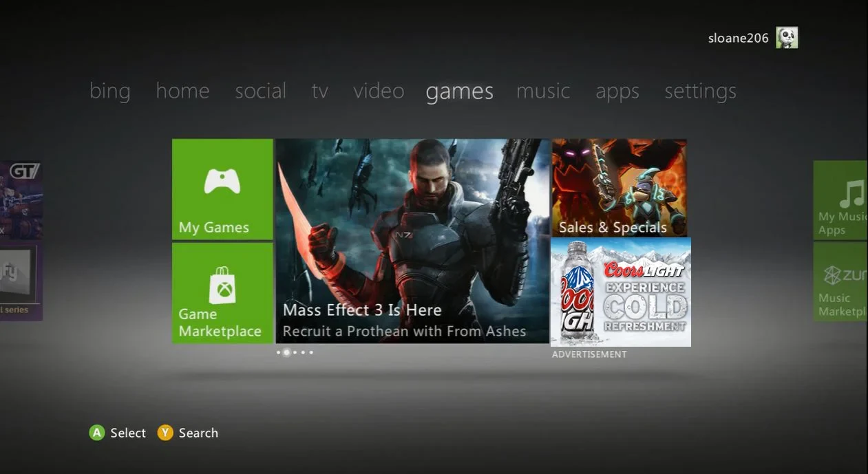Switch to the home tab

click(x=182, y=91)
